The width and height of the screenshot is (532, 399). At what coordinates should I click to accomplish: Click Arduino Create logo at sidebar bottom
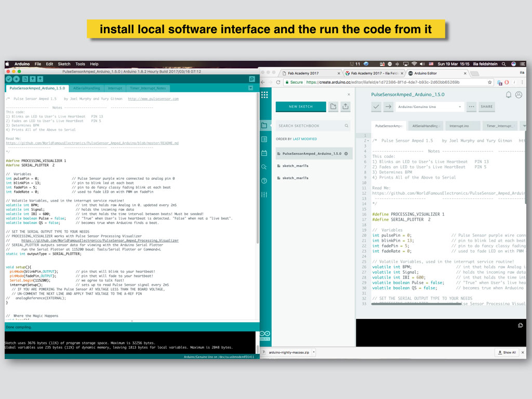point(265,335)
